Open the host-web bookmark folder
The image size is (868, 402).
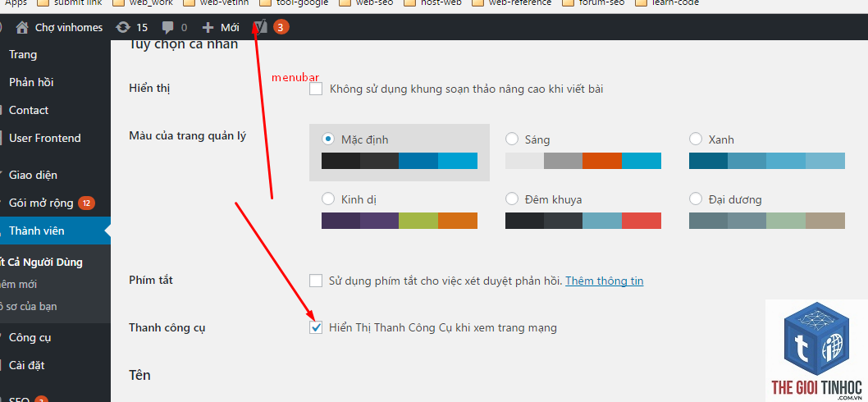(434, 2)
